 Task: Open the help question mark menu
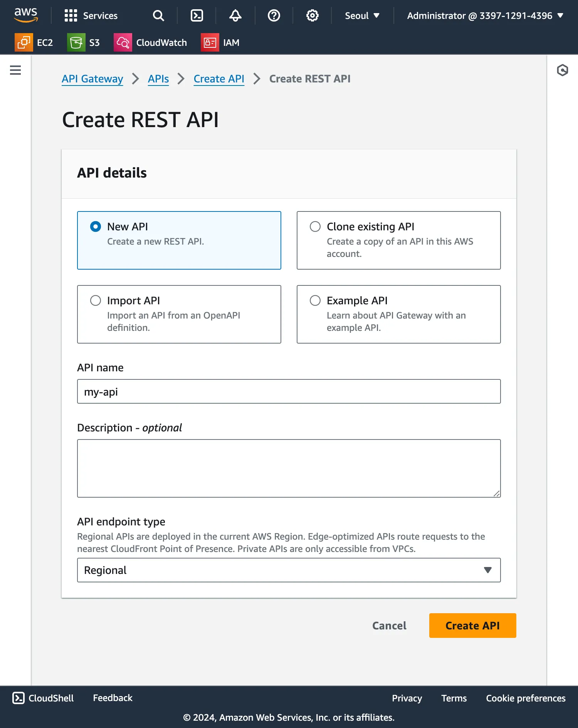(274, 15)
